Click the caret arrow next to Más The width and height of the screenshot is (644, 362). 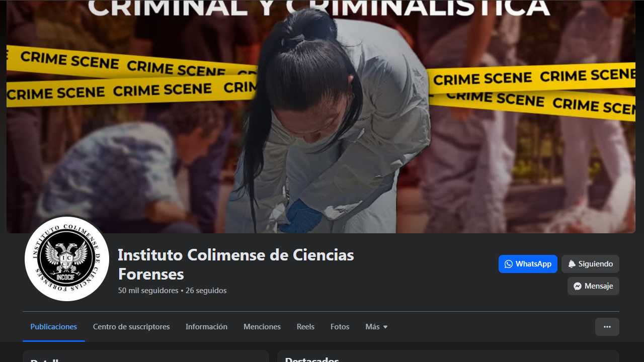point(385,327)
